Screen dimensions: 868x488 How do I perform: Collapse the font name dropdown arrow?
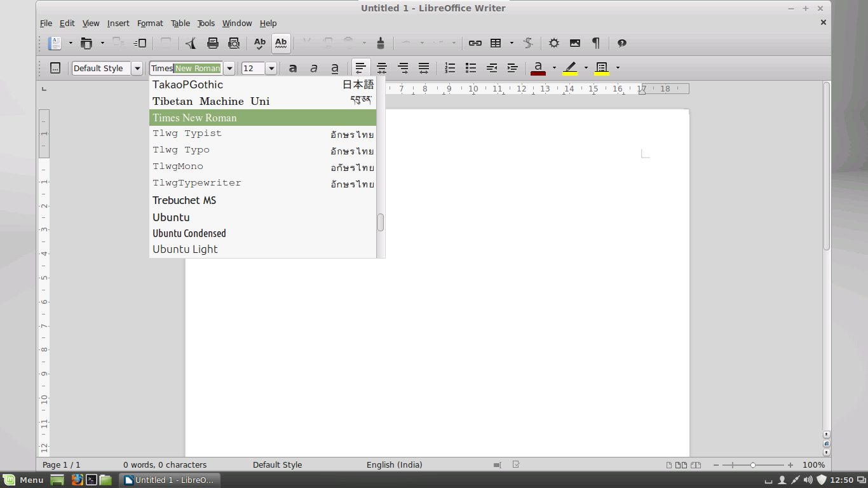pyautogui.click(x=229, y=68)
